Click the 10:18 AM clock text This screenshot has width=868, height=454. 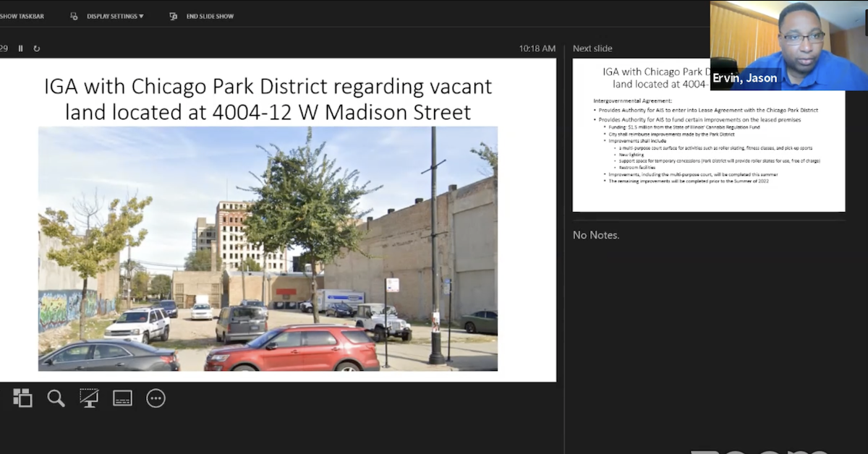pyautogui.click(x=537, y=48)
